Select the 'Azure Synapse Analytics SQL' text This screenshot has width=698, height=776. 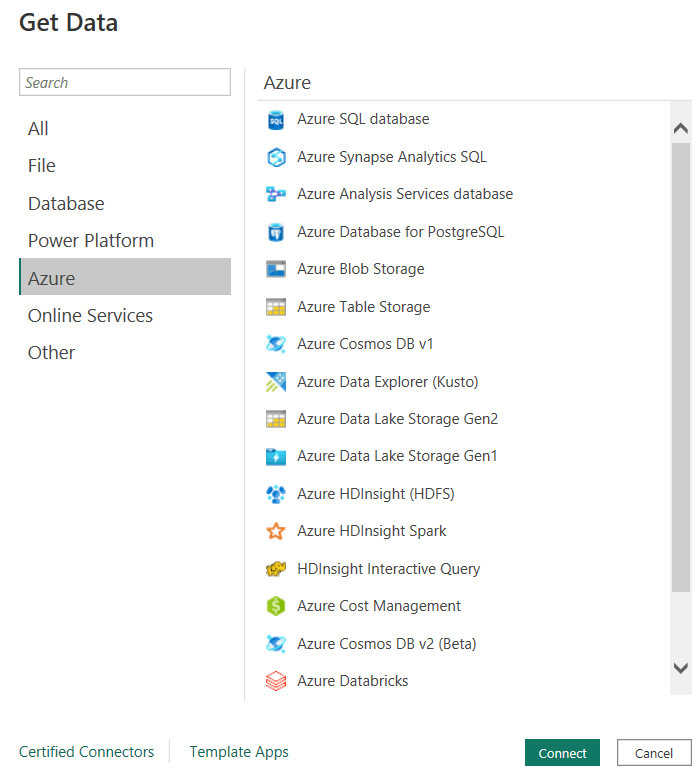[392, 157]
